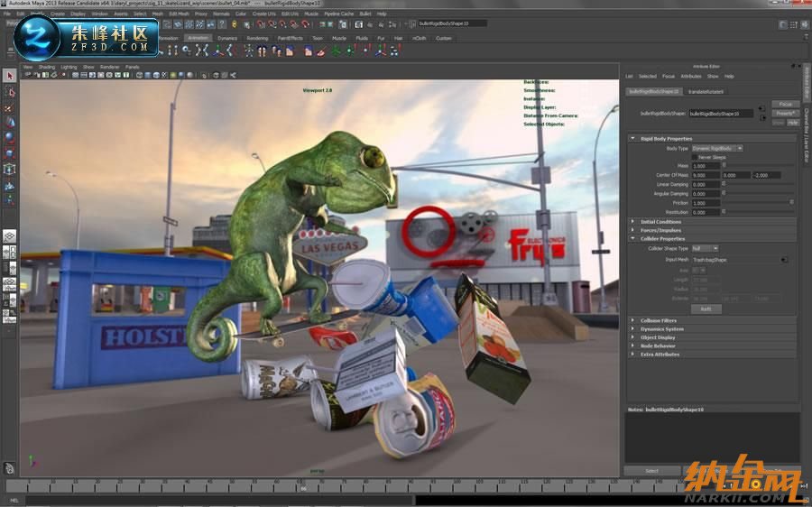
Task: Switch to single perspective view layout
Action: click(x=9, y=236)
